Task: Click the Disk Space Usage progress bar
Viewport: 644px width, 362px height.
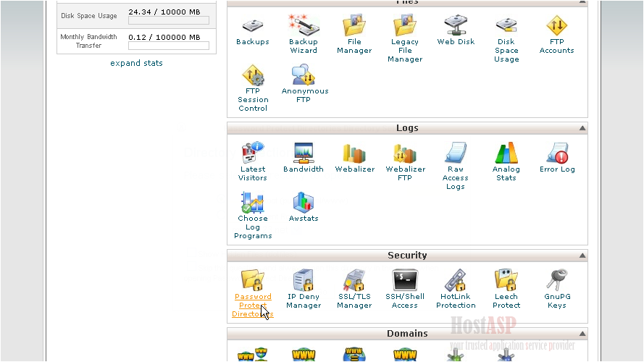Action: click(x=168, y=21)
